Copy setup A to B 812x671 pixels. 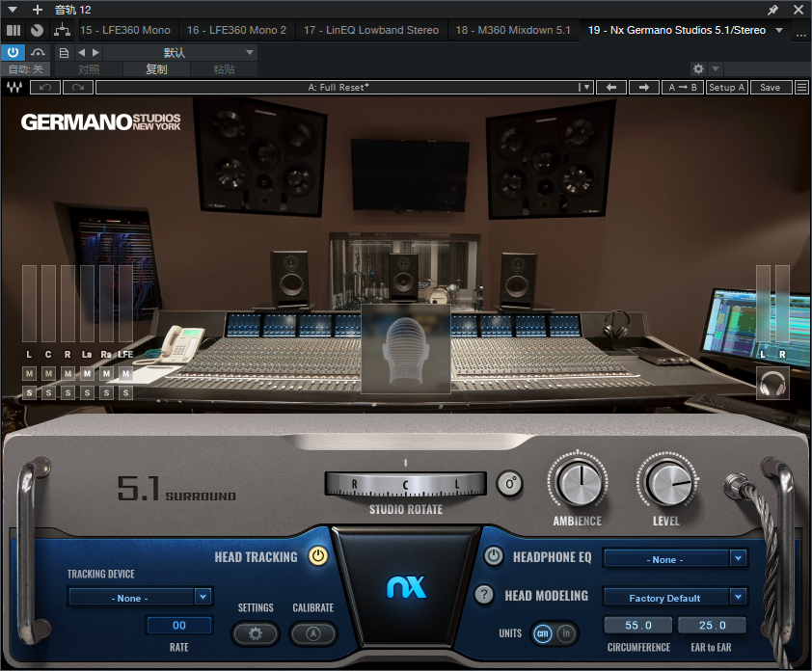683,88
